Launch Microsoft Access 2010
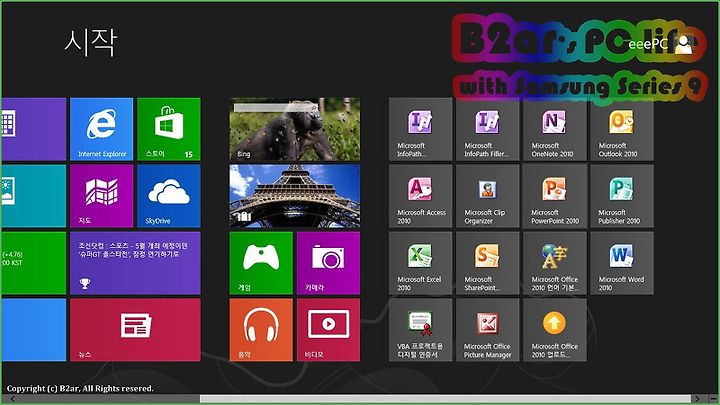This screenshot has height=405, width=720. [x=420, y=196]
